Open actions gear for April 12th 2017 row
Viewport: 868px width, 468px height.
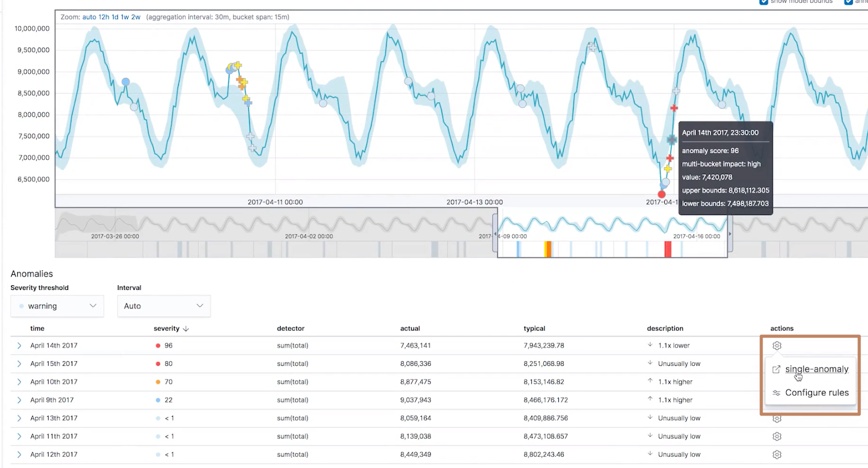click(777, 454)
